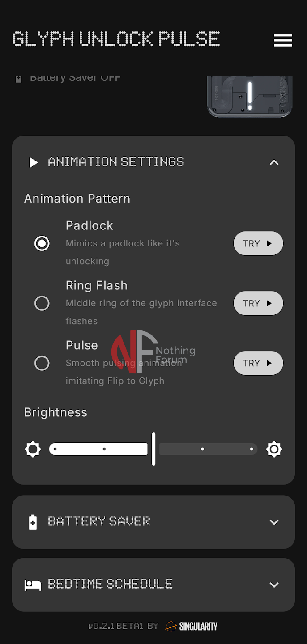Select the Ring Flash radio button
307x644 pixels.
pyautogui.click(x=42, y=303)
